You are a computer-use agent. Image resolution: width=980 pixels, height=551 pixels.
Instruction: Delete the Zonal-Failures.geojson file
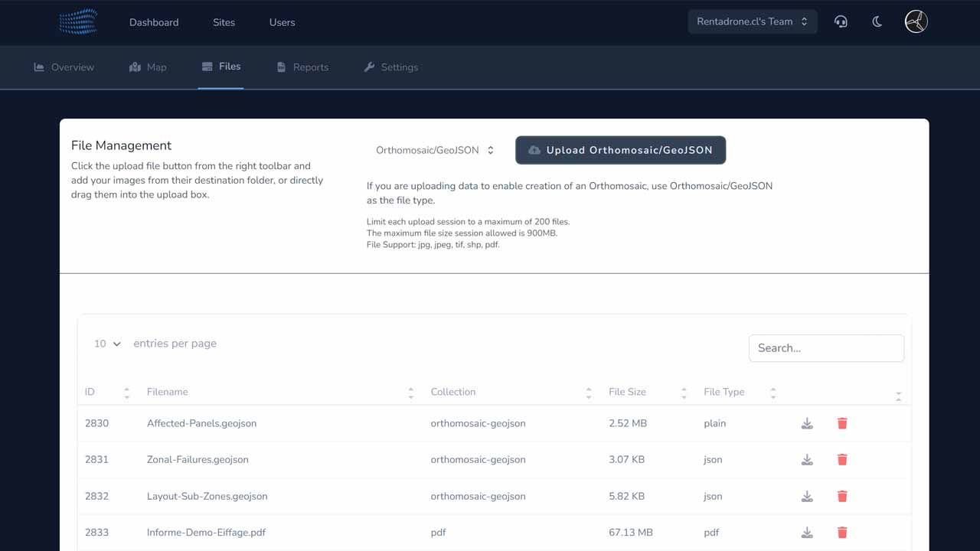point(842,460)
